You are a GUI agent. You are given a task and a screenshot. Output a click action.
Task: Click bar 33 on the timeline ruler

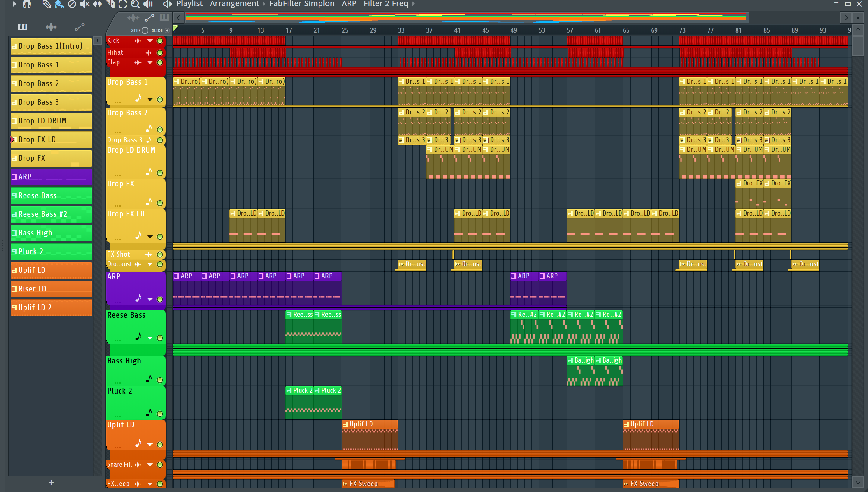pos(401,30)
